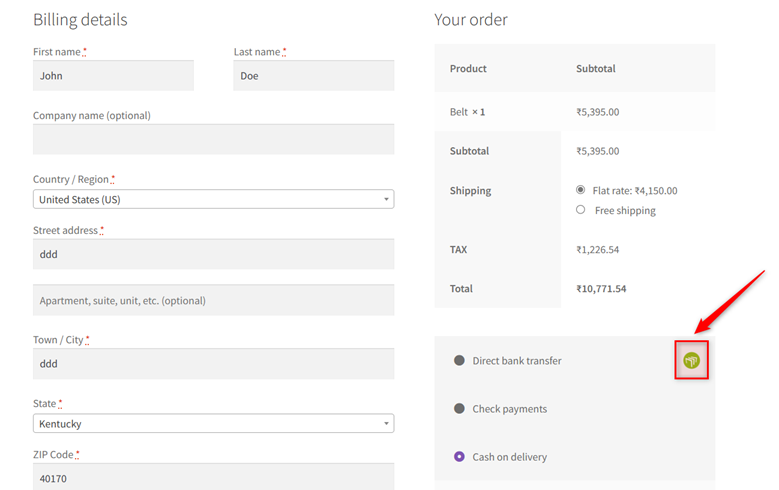Focus the Street address input field
Image resolution: width=779 pixels, height=490 pixels.
pyautogui.click(x=214, y=254)
